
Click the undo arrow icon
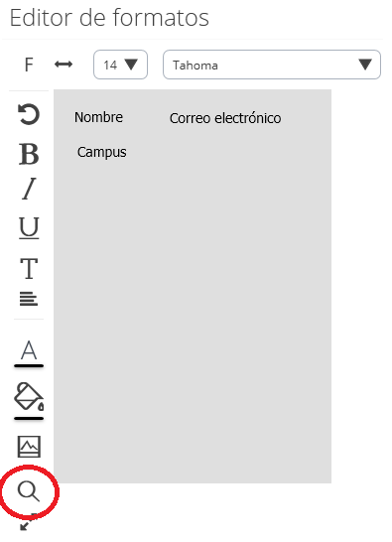(29, 114)
